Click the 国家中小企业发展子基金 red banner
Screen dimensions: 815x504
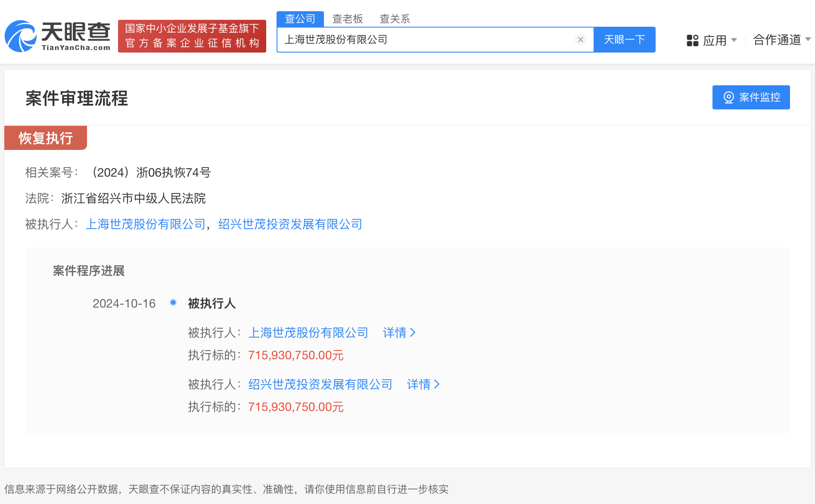(192, 36)
